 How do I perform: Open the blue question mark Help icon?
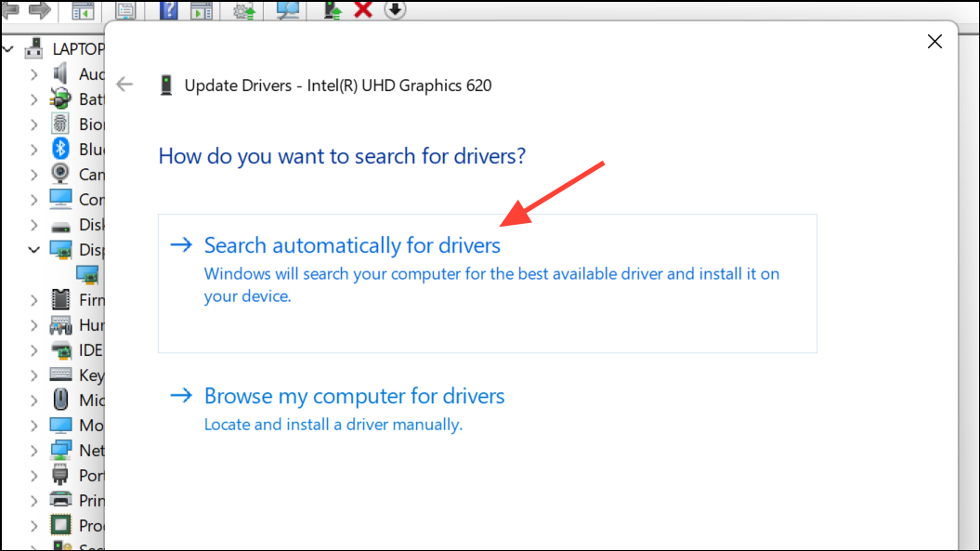tap(169, 9)
